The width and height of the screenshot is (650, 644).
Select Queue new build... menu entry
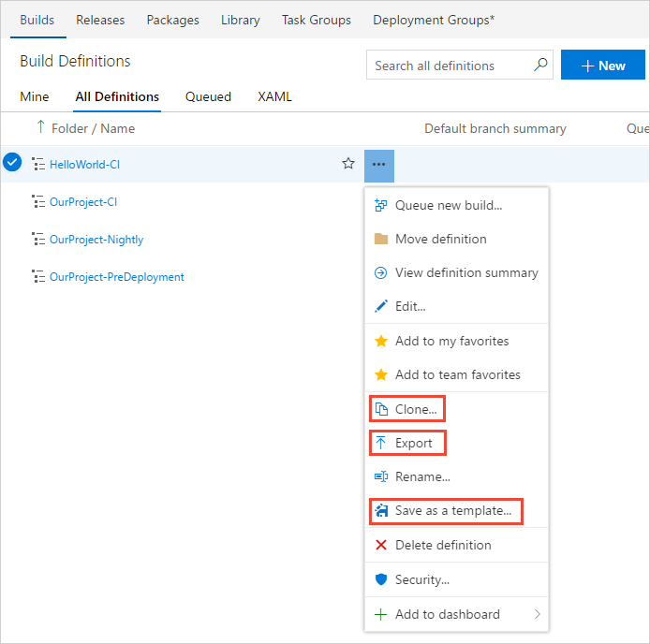(448, 205)
